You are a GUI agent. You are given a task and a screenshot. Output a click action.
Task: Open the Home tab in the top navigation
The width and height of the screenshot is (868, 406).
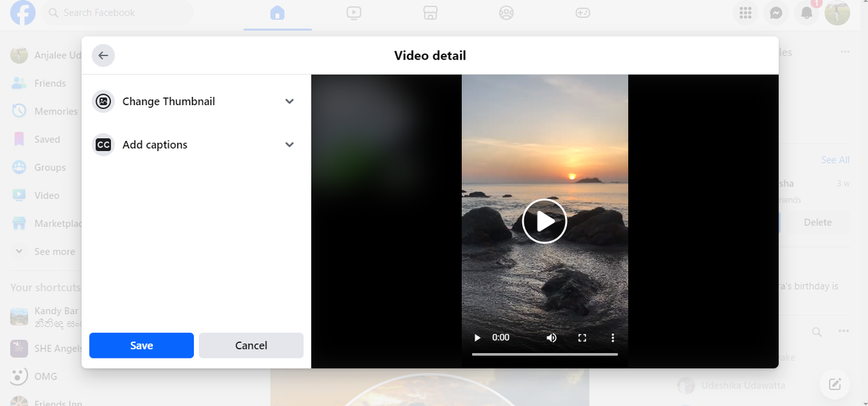click(x=277, y=13)
